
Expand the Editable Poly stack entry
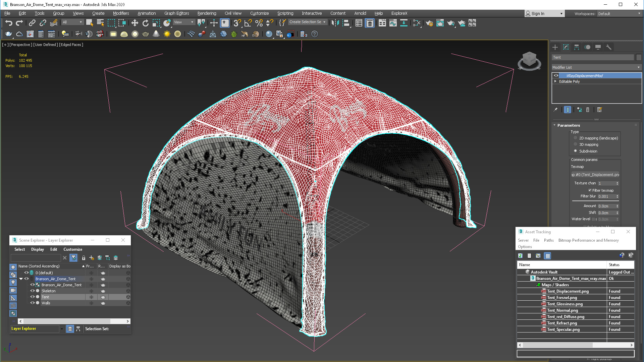click(x=555, y=81)
